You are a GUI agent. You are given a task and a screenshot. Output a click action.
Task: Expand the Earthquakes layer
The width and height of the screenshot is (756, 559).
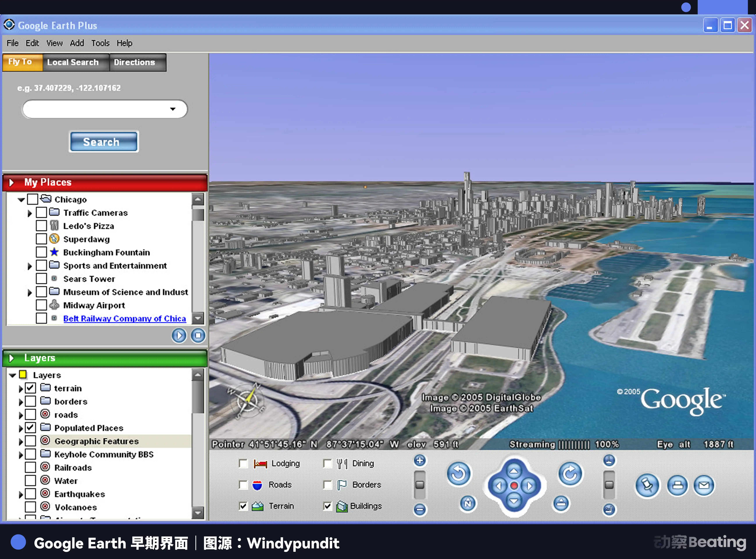tap(21, 494)
